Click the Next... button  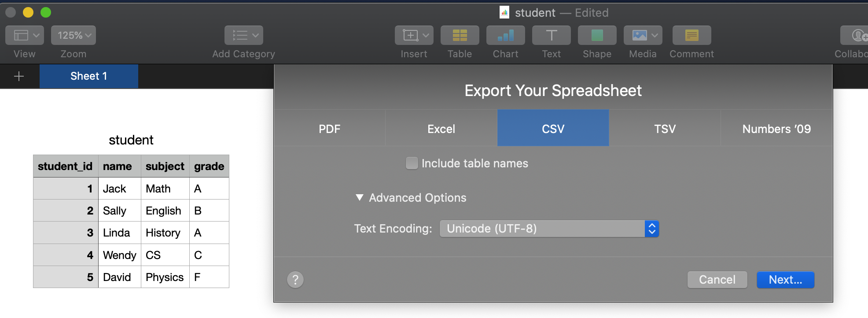[x=785, y=280]
